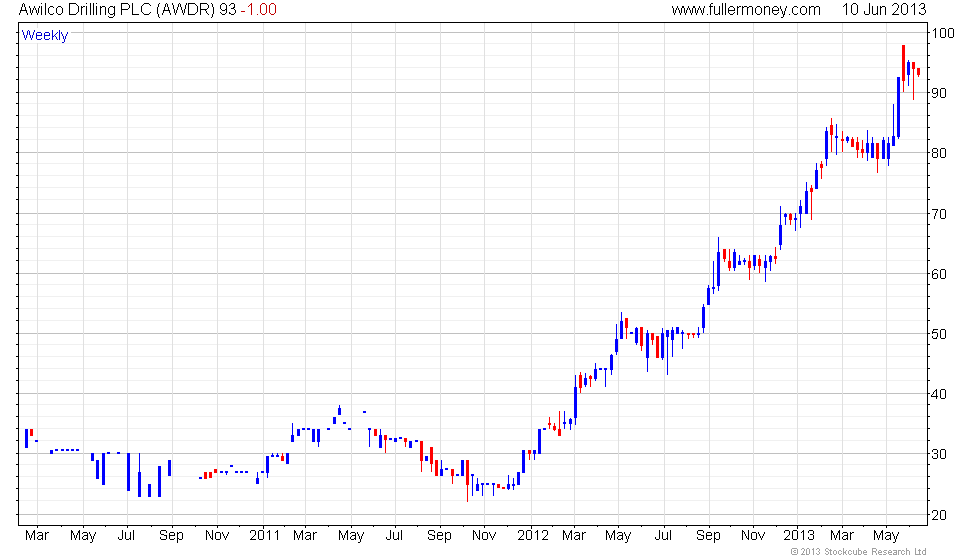This screenshot has height=560, width=980.
Task: Click the tallest red candle near 98
Action: (x=903, y=68)
